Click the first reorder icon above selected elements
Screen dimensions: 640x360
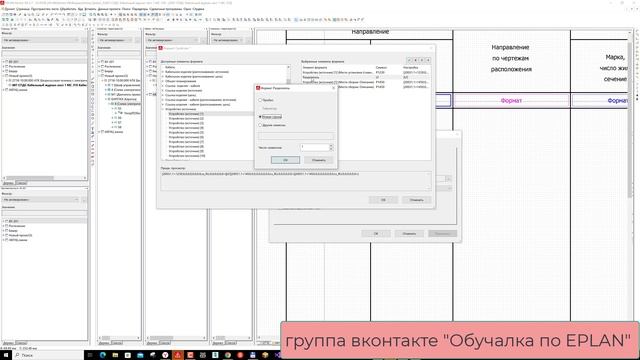click(x=409, y=60)
